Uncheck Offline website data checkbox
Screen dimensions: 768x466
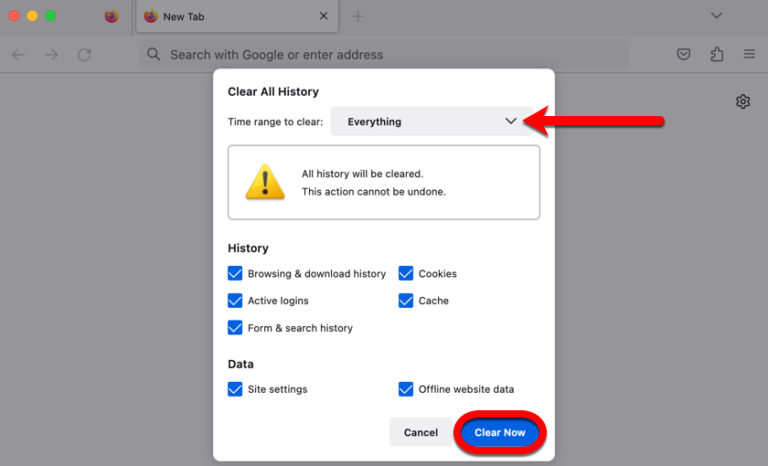[x=406, y=389]
